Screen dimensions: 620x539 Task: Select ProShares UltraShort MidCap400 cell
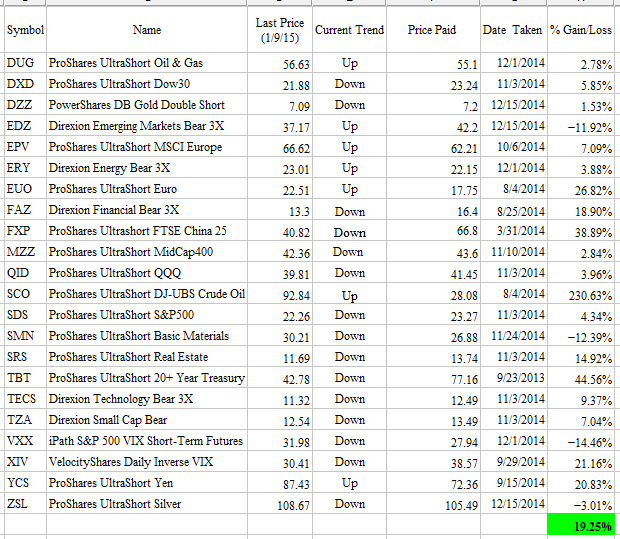point(147,251)
